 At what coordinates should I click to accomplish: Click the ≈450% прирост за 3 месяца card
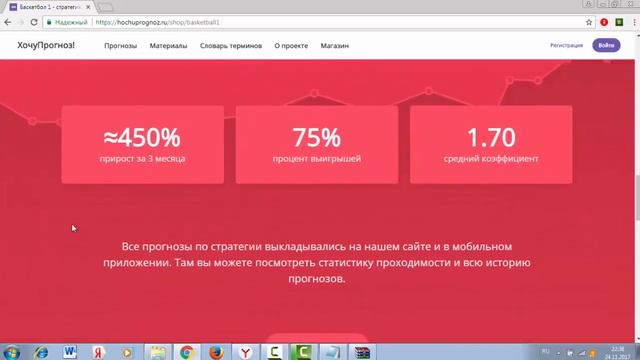pos(142,144)
